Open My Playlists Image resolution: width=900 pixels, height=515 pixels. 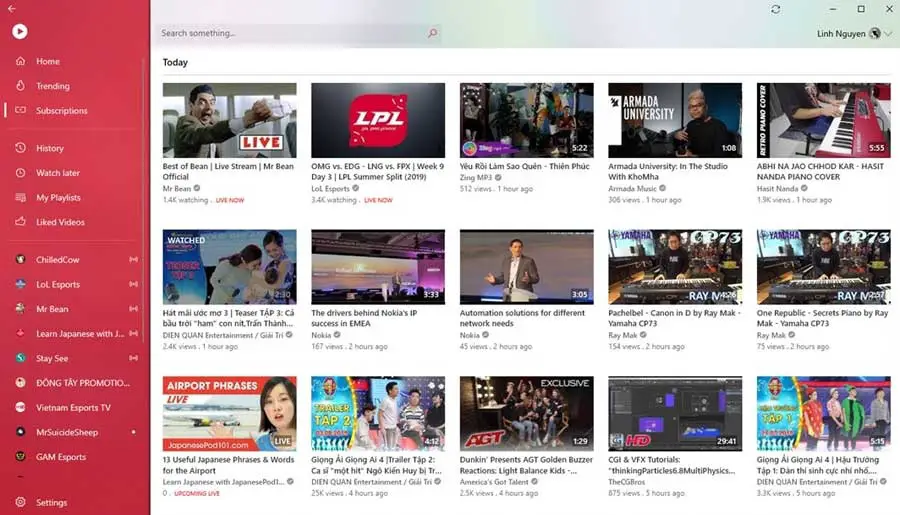pyautogui.click(x=58, y=198)
